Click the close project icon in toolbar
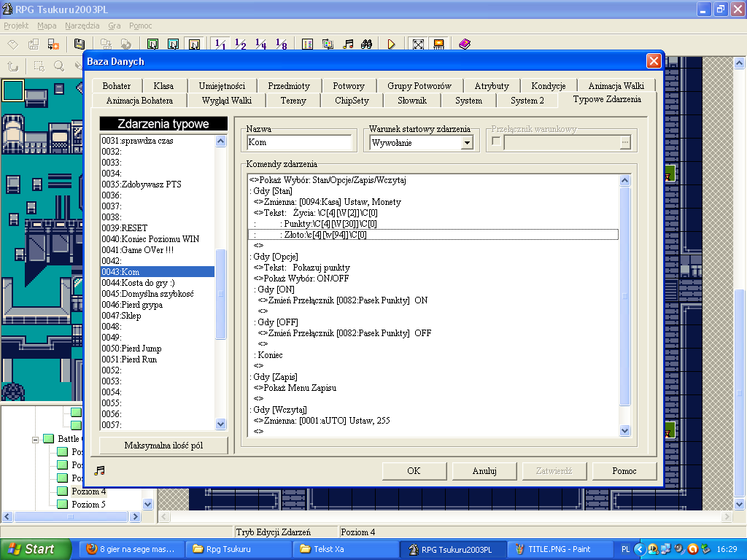Viewport: 747px width, 560px height. pos(53,44)
